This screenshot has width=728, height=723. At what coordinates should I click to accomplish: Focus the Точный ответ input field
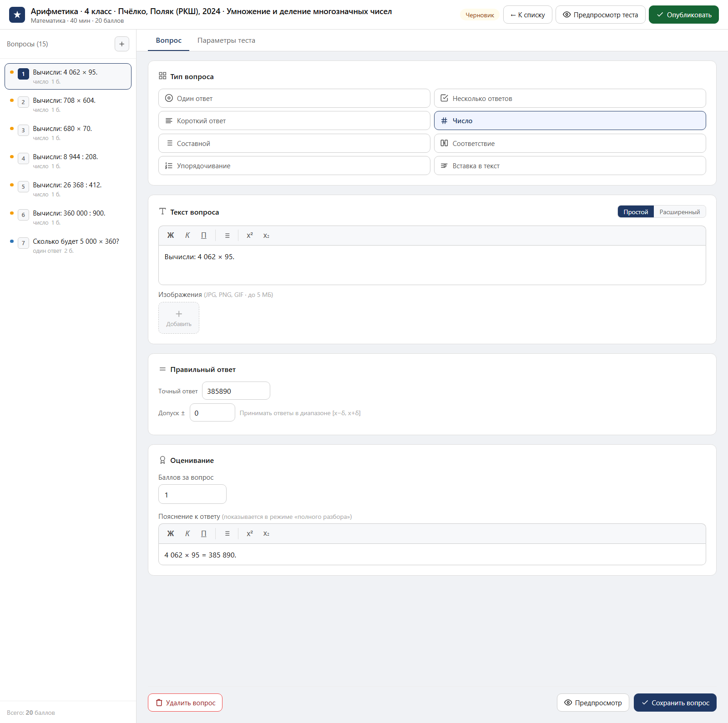(236, 391)
